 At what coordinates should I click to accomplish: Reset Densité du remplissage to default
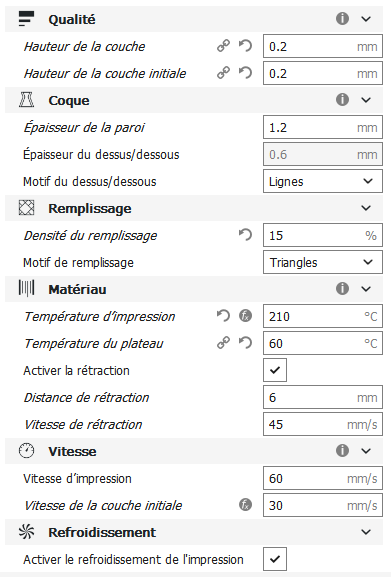click(245, 235)
